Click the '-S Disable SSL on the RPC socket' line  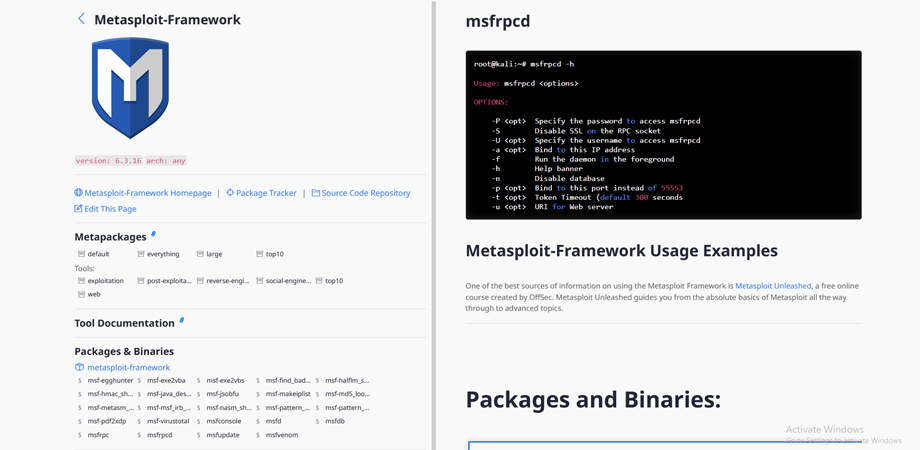pos(577,131)
